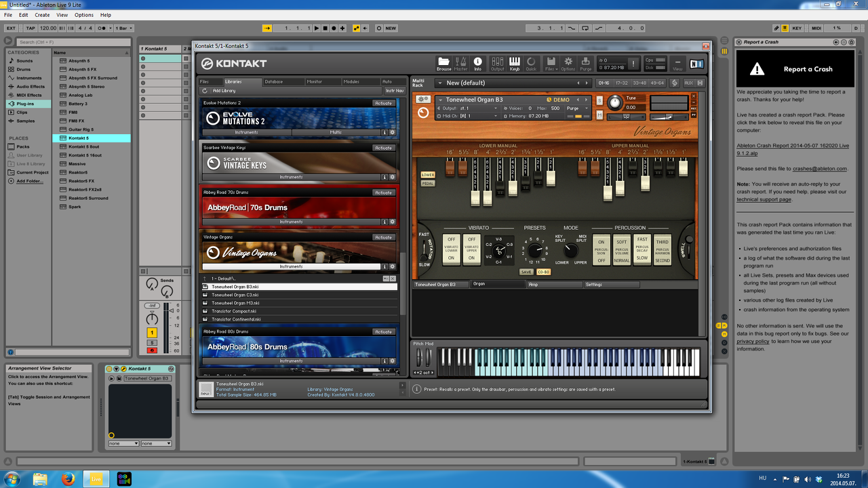Click the Ableton play button
The image size is (868, 488).
coord(317,28)
